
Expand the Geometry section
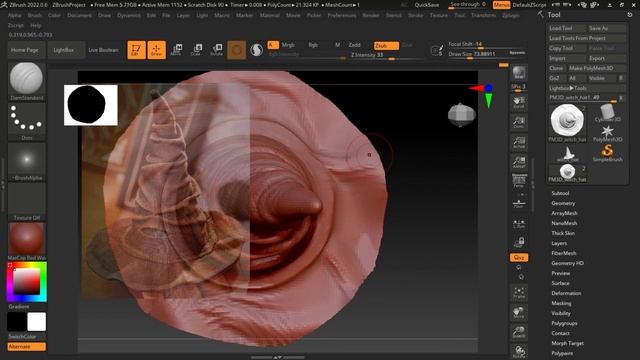pos(563,203)
